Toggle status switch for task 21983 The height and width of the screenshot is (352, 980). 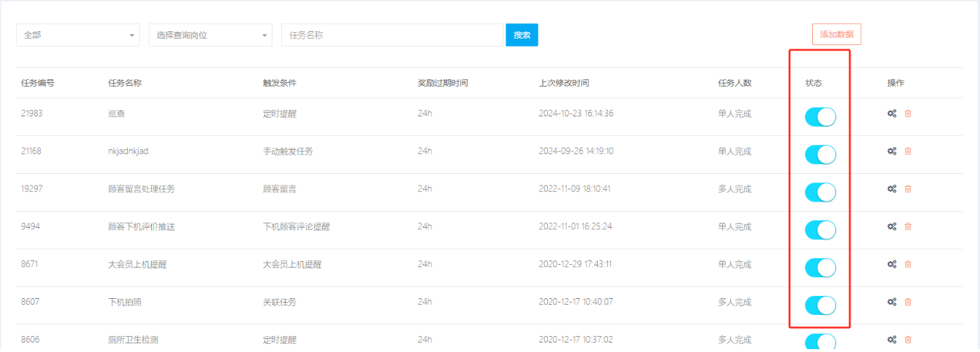point(820,116)
